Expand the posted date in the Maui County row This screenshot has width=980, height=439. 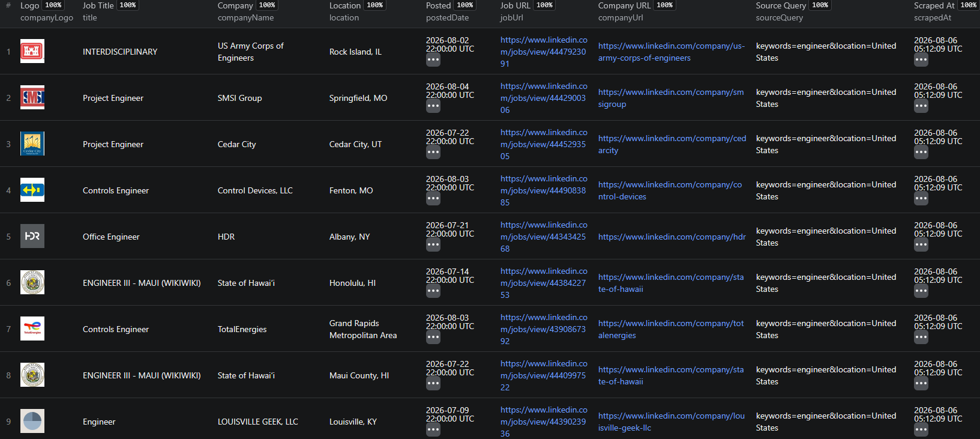coord(433,384)
